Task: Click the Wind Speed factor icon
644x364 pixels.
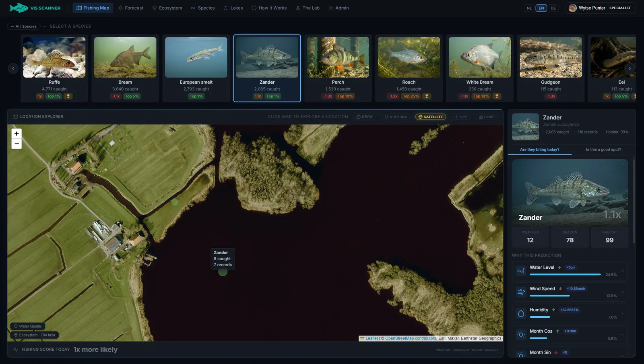Action: [x=521, y=292]
